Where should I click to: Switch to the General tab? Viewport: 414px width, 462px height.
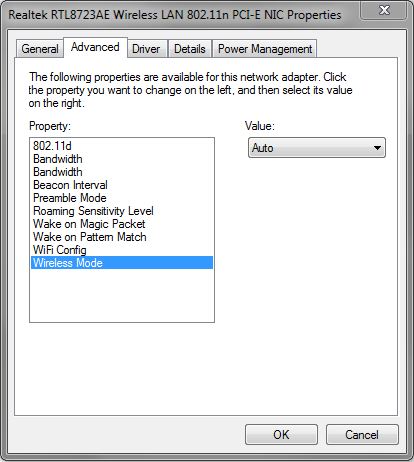[40, 49]
